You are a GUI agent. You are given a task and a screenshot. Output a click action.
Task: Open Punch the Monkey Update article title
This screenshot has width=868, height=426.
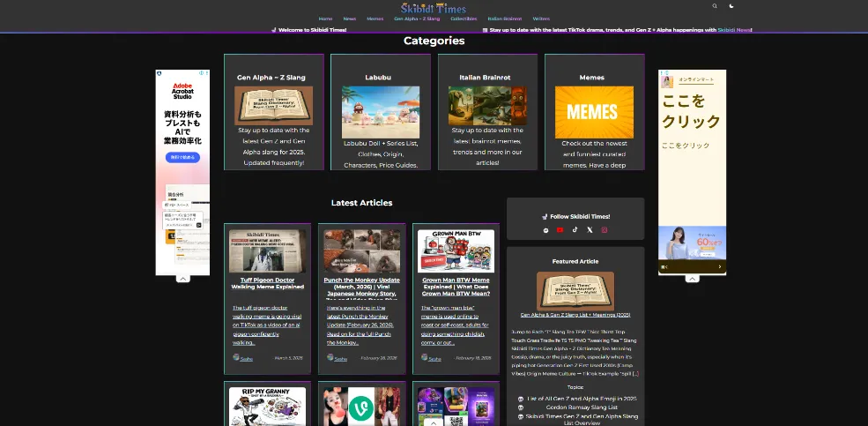point(361,288)
